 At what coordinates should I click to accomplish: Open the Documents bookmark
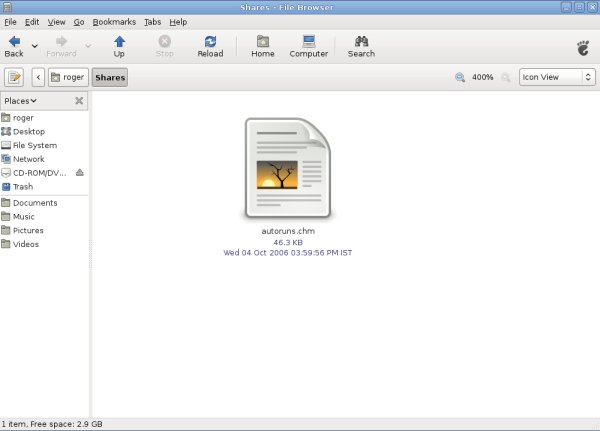click(44, 203)
